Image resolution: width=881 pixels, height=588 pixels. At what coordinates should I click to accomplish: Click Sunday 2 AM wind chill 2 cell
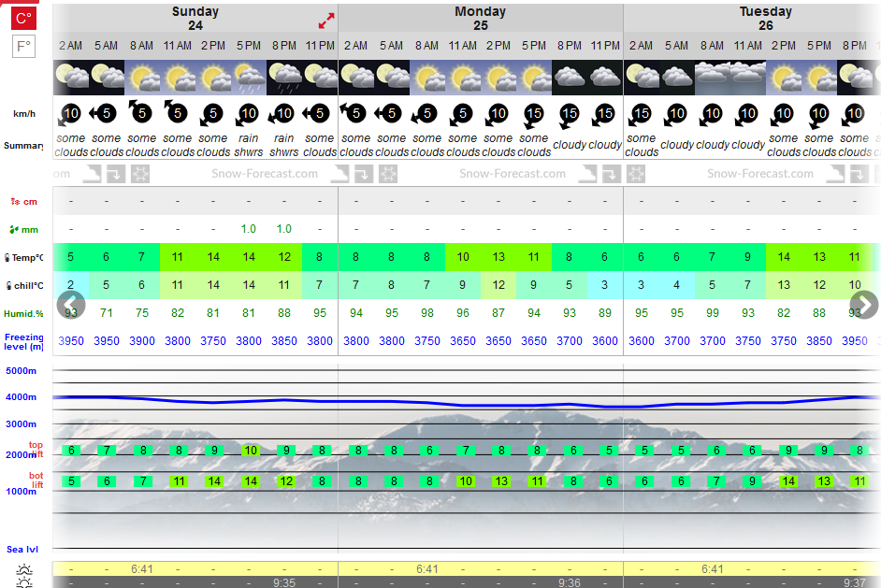coord(71,285)
